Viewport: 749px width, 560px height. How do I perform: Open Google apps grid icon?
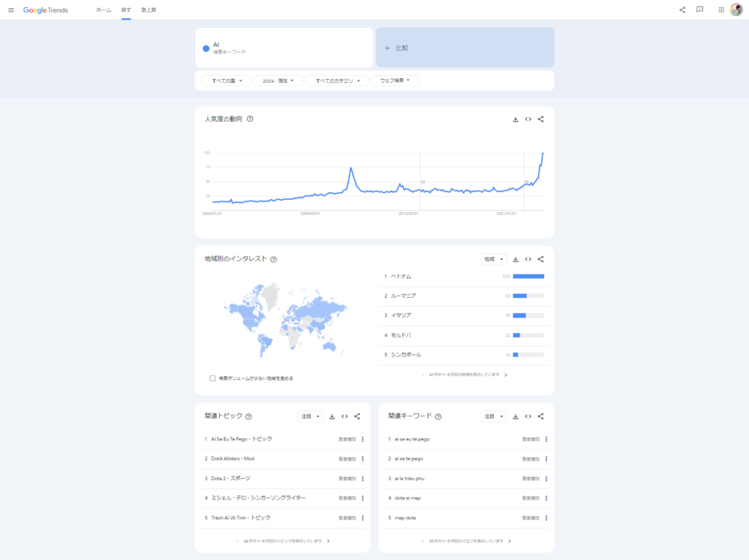722,10
